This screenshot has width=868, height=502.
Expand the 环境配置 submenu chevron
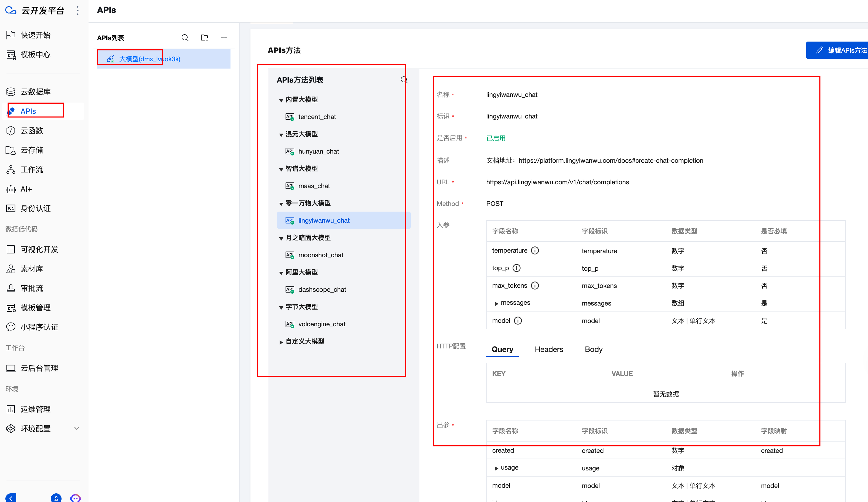pos(76,428)
